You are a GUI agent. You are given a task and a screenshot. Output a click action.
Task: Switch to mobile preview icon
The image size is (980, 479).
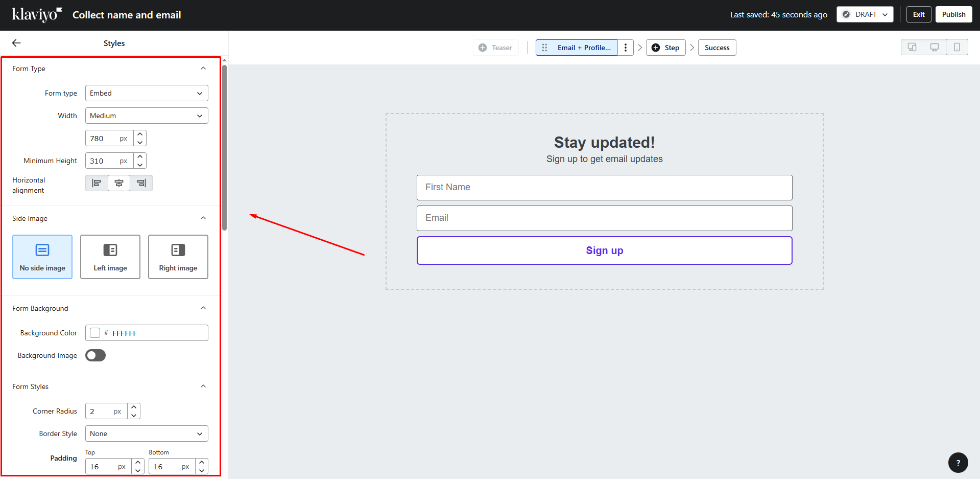point(957,48)
